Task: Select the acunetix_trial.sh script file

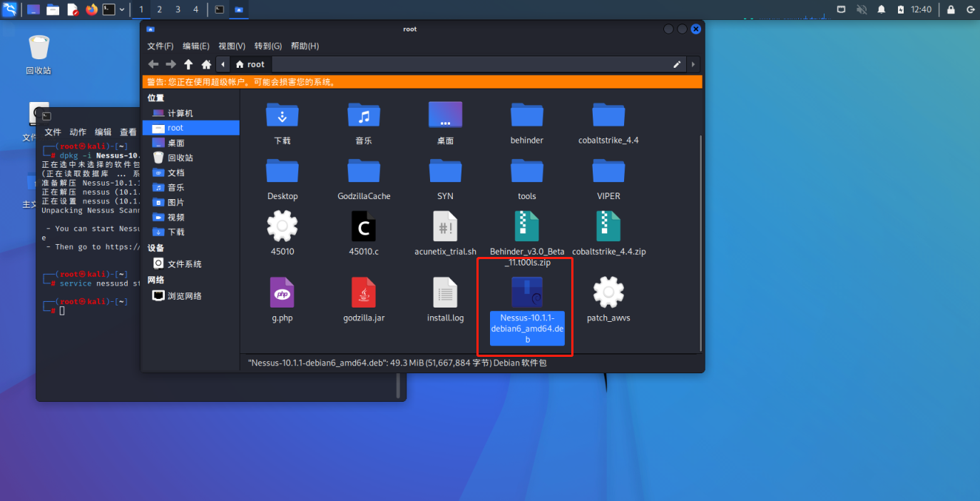Action: click(x=445, y=226)
